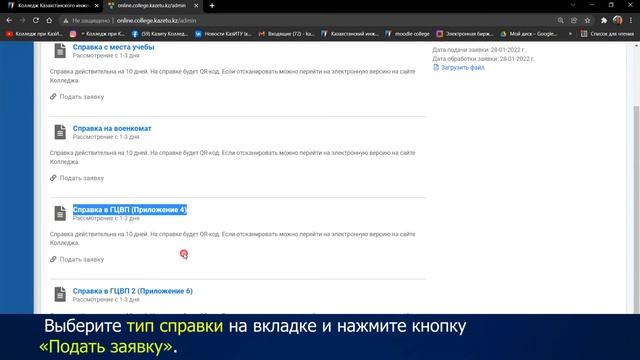Viewport: 640px width, 360px height.
Task: Open the Instagram bookmark Колледж при К
Action: [x=97, y=34]
